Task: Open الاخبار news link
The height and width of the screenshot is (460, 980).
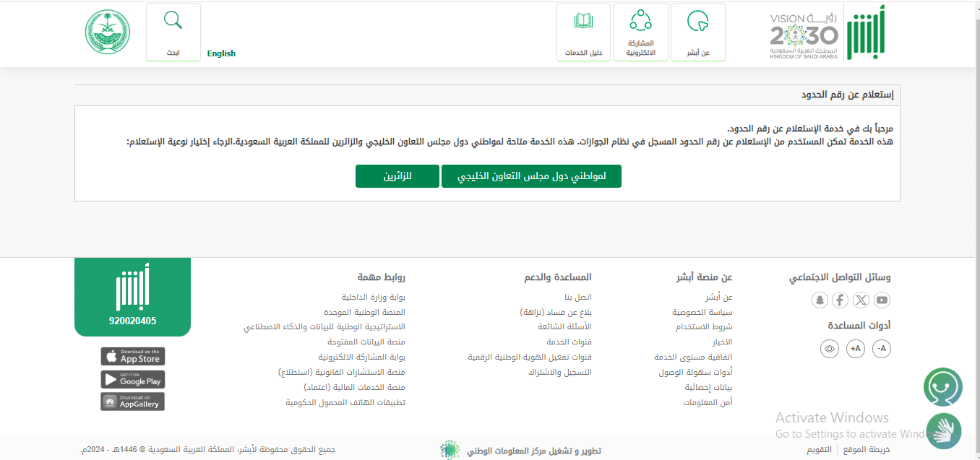Action: [723, 342]
